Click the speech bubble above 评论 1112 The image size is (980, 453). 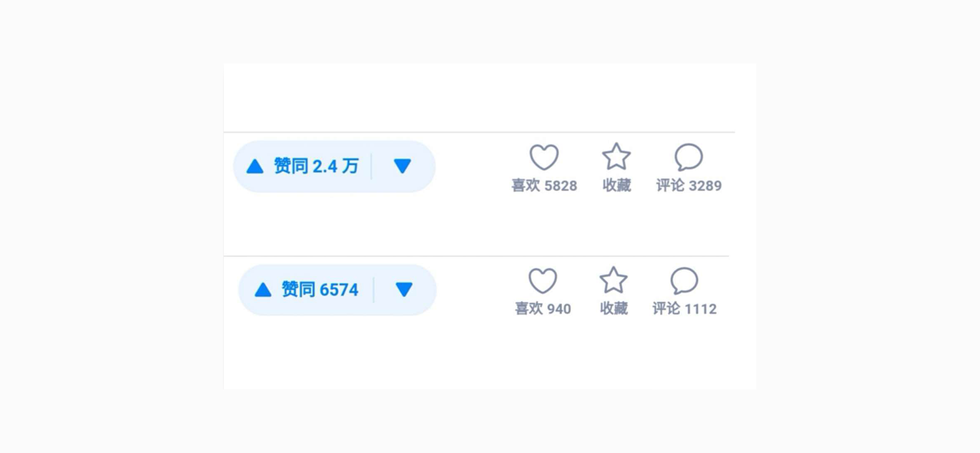pos(684,281)
